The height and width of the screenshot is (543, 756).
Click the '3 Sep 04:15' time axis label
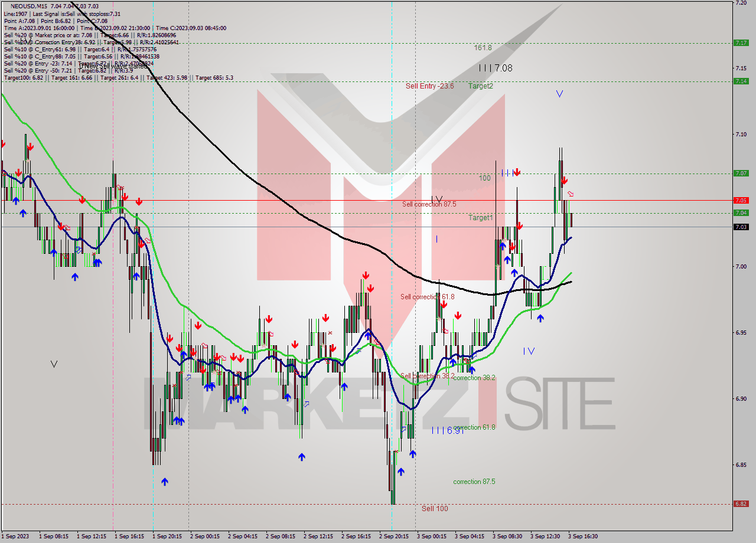coord(469,537)
